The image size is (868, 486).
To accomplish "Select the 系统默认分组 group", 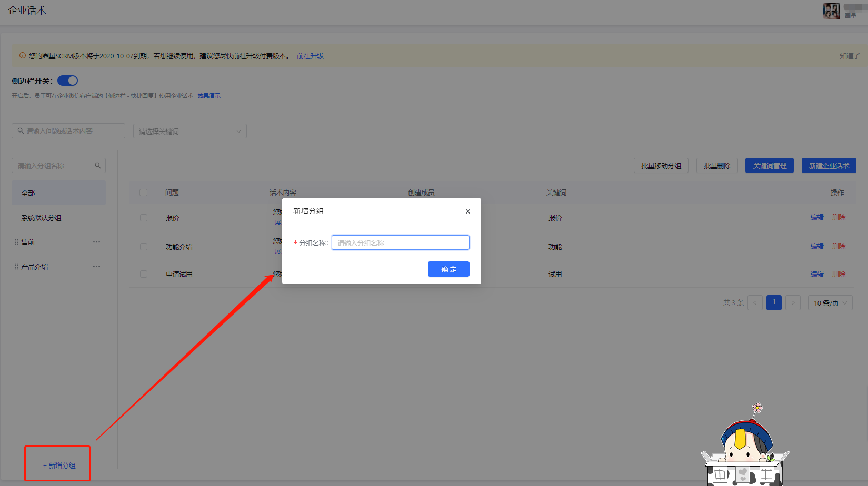I will pos(41,218).
